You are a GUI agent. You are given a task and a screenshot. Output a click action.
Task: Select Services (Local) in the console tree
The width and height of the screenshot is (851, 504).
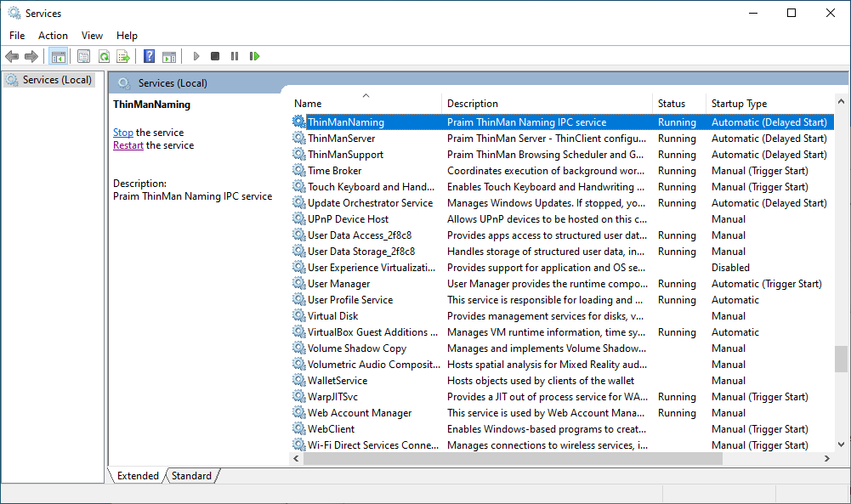click(x=50, y=80)
